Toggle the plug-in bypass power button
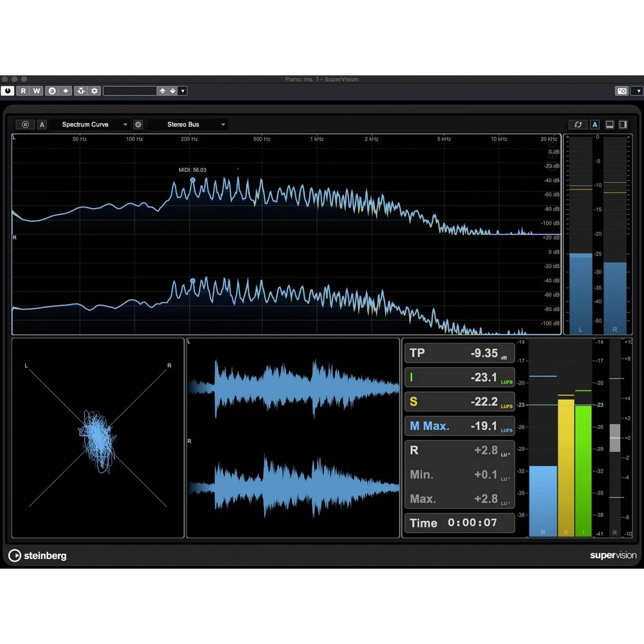This screenshot has width=644, height=644. [7, 91]
